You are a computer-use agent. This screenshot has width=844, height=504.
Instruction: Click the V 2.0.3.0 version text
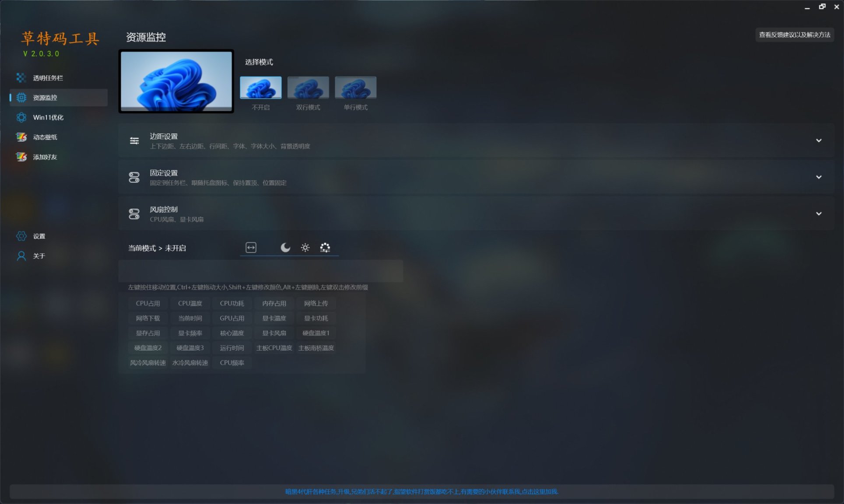(41, 53)
